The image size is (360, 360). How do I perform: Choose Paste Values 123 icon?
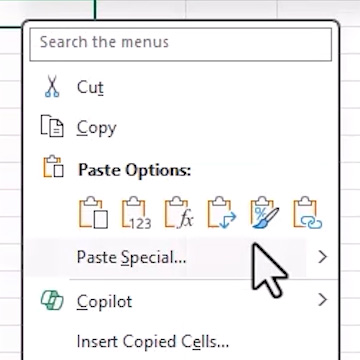136,213
